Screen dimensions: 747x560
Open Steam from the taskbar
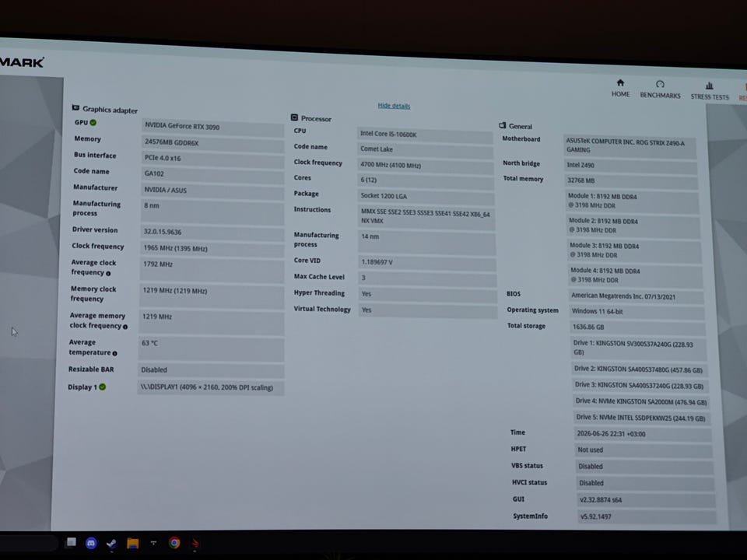pyautogui.click(x=111, y=543)
